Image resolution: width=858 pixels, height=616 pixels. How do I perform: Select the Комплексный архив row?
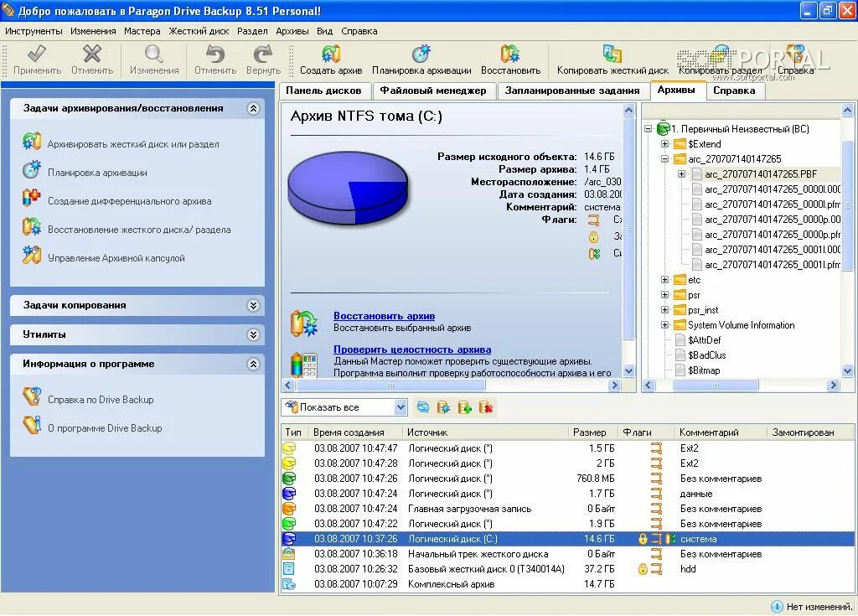[567, 584]
